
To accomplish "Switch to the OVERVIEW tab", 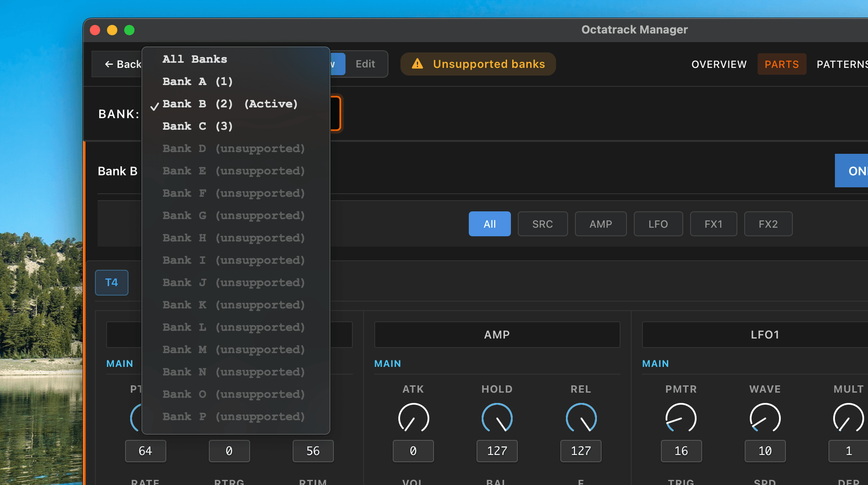I will click(719, 64).
